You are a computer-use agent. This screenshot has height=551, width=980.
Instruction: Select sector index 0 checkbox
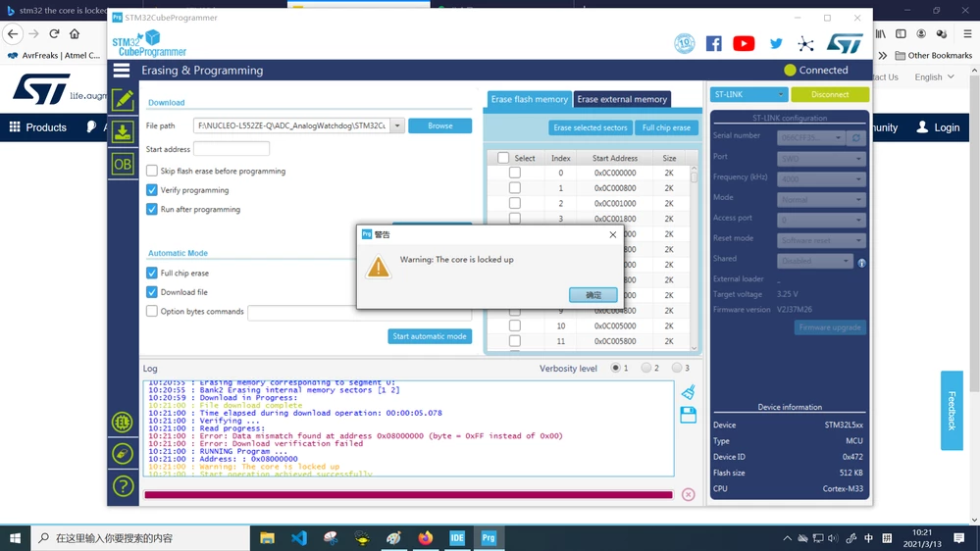(514, 173)
